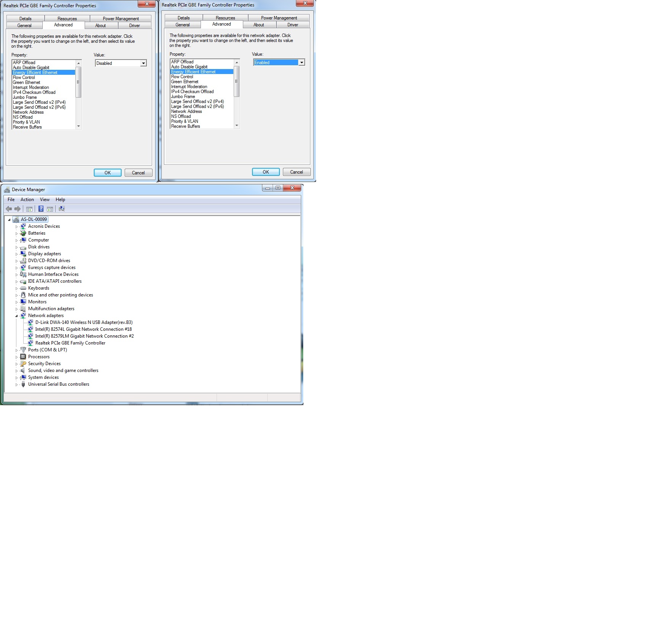Select D-Link DWA-140 Wireless N USB Adapter

(84, 322)
